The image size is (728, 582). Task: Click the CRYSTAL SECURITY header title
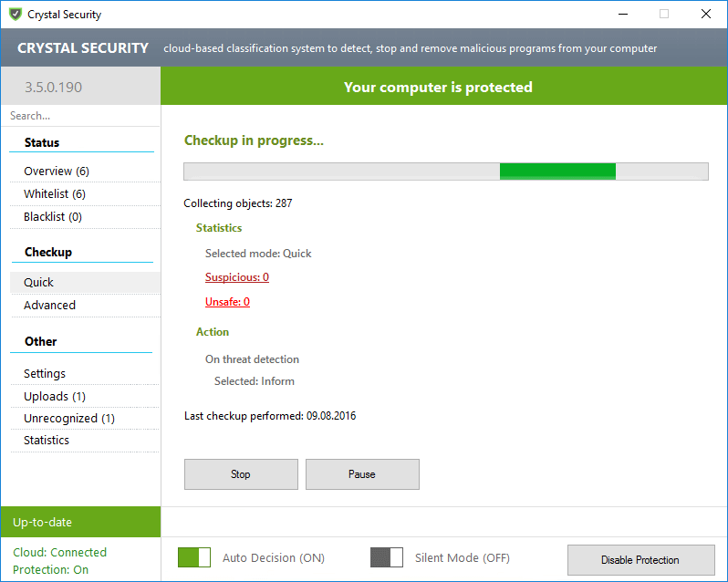[x=83, y=47]
